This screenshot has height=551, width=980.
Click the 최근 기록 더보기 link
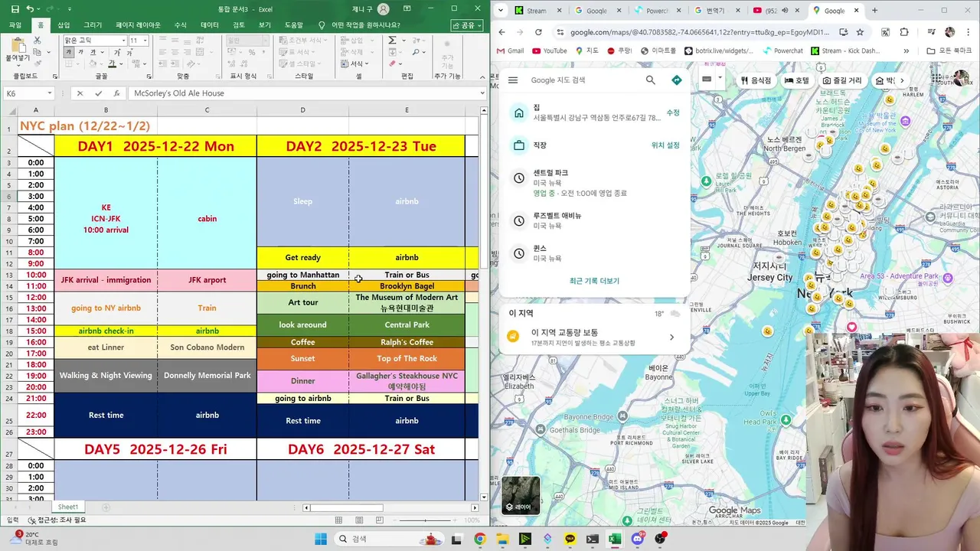click(x=594, y=281)
